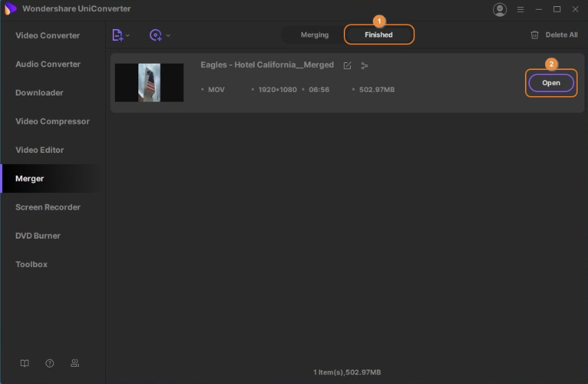This screenshot has width=588, height=384.
Task: Click the share icon beside file name
Action: (365, 66)
